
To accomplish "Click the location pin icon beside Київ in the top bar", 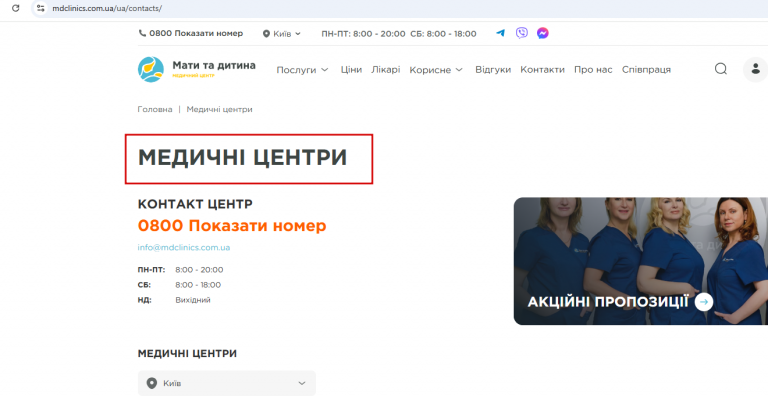I will (x=266, y=34).
